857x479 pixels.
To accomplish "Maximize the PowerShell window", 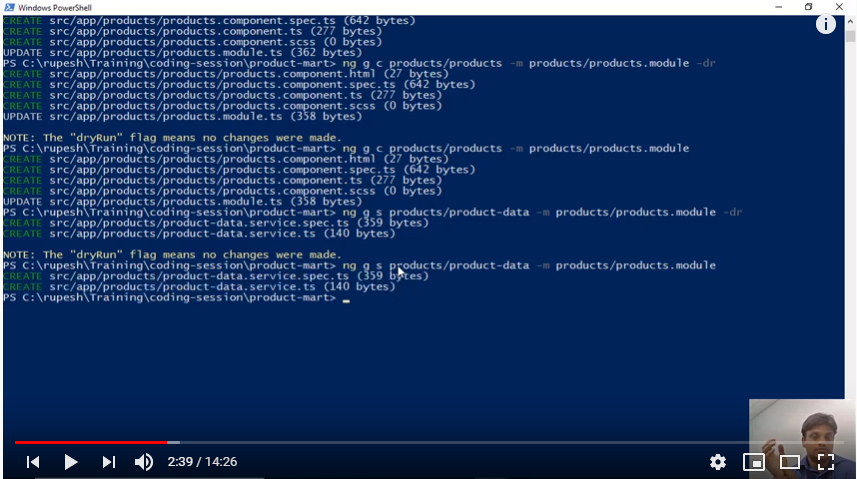I will click(x=808, y=7).
